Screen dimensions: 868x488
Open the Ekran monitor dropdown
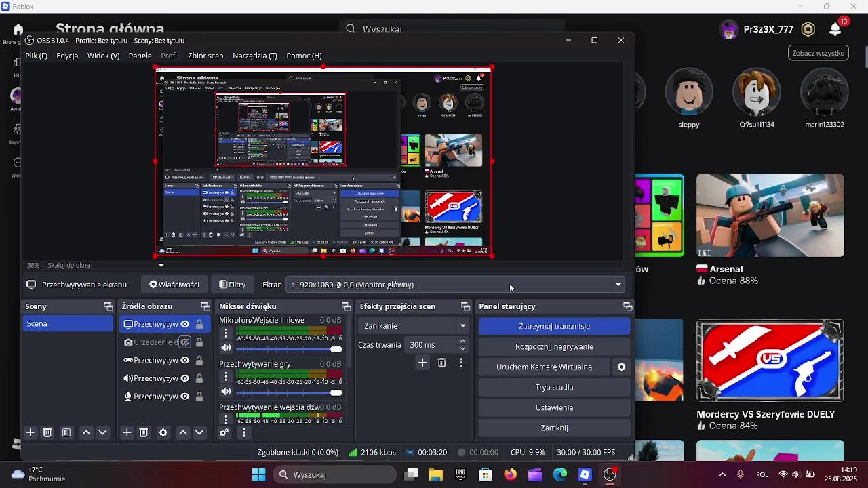pyautogui.click(x=456, y=285)
